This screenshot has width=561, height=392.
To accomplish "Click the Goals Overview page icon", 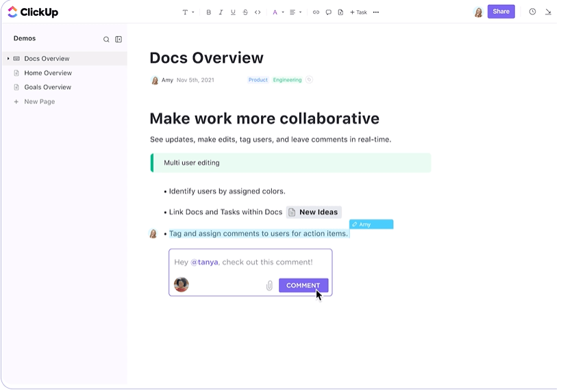I will (x=16, y=87).
